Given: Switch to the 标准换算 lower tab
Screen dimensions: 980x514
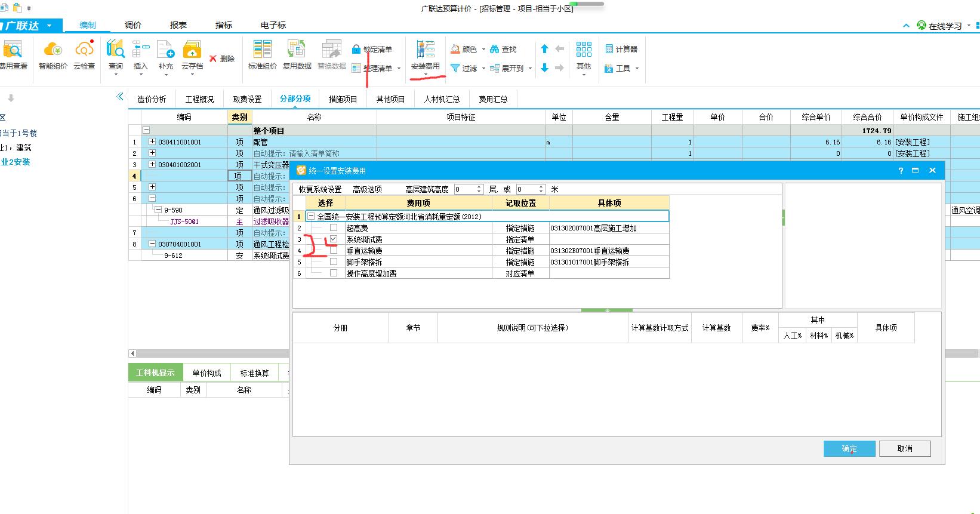Looking at the screenshot, I should 255,373.
